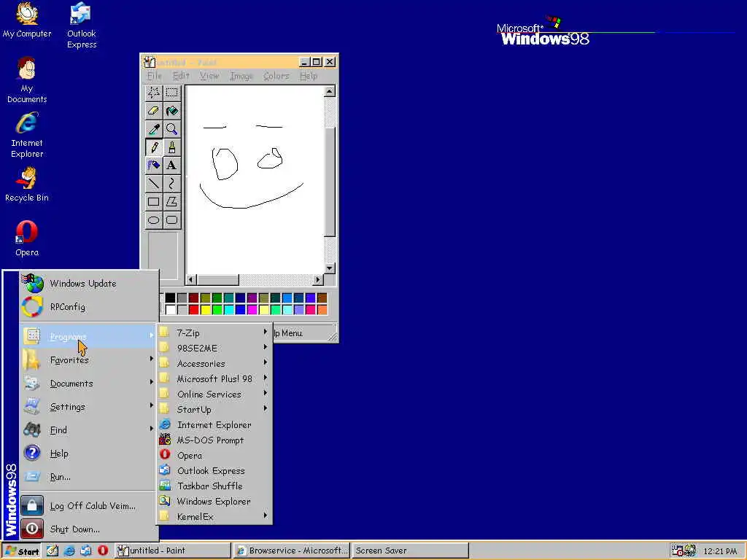Activate the Magnifier tool in Paint
This screenshot has width=747, height=560.
pyautogui.click(x=171, y=129)
